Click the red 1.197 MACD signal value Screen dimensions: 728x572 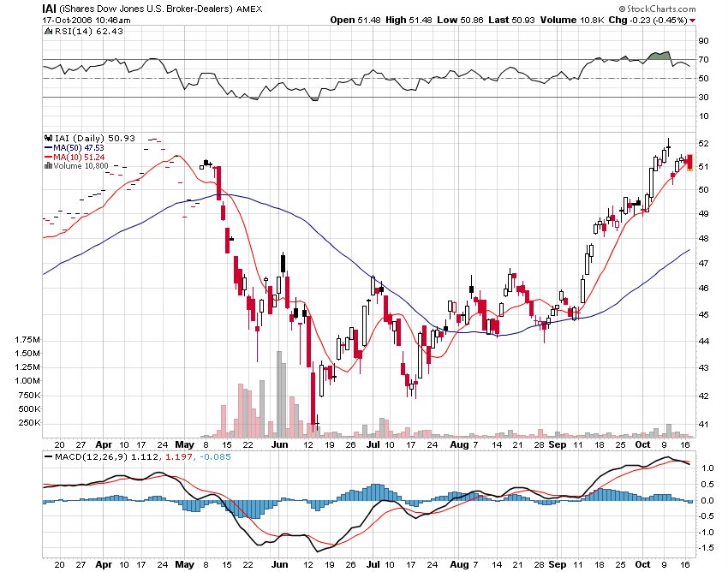179,457
